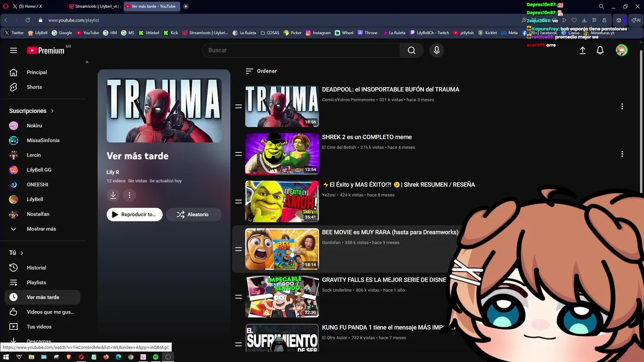Open playlist three-dot options menu
644x362 pixels.
[x=129, y=195]
